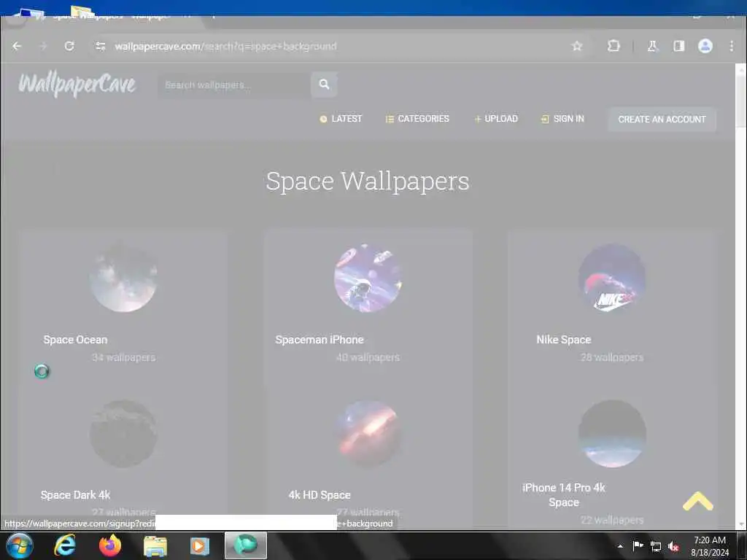
Task: Click the address bar URL
Action: click(226, 46)
